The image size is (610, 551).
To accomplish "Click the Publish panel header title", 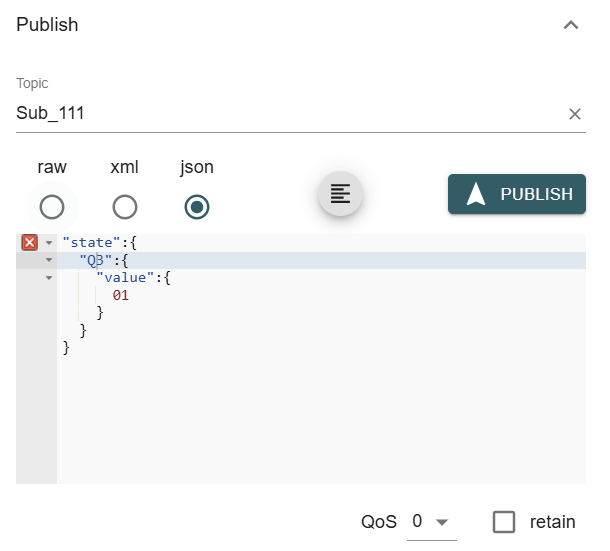I will pyautogui.click(x=47, y=25).
